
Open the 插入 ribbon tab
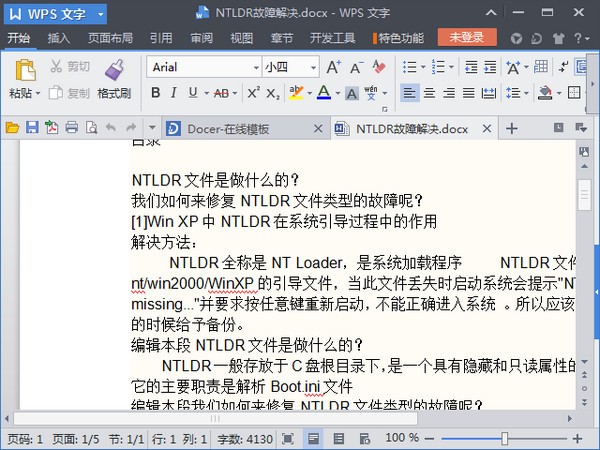coord(59,38)
